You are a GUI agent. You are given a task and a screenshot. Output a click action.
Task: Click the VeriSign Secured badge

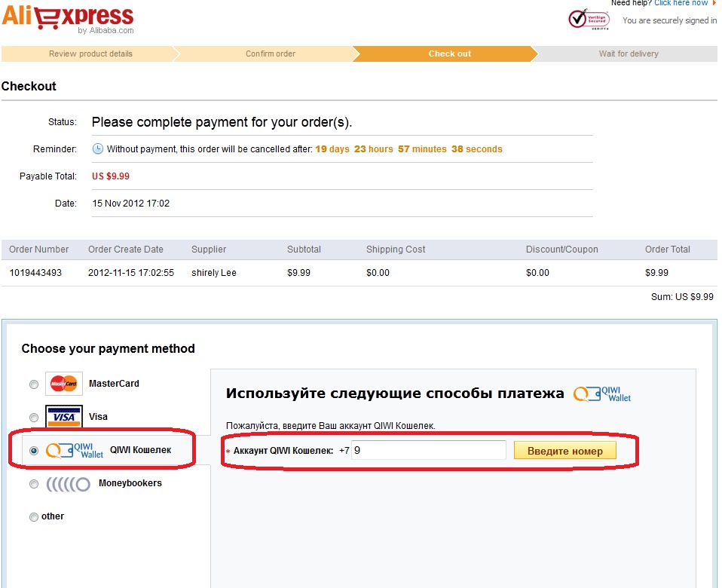pos(589,18)
